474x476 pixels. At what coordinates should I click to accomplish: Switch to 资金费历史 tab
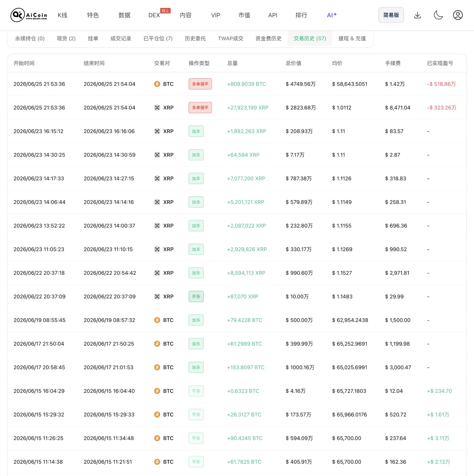[x=268, y=38]
